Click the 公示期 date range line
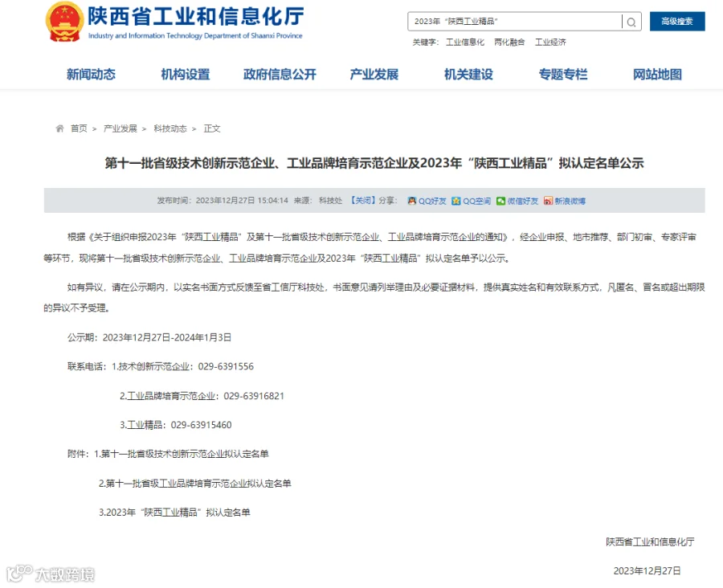This screenshot has height=588, width=723. click(x=149, y=337)
